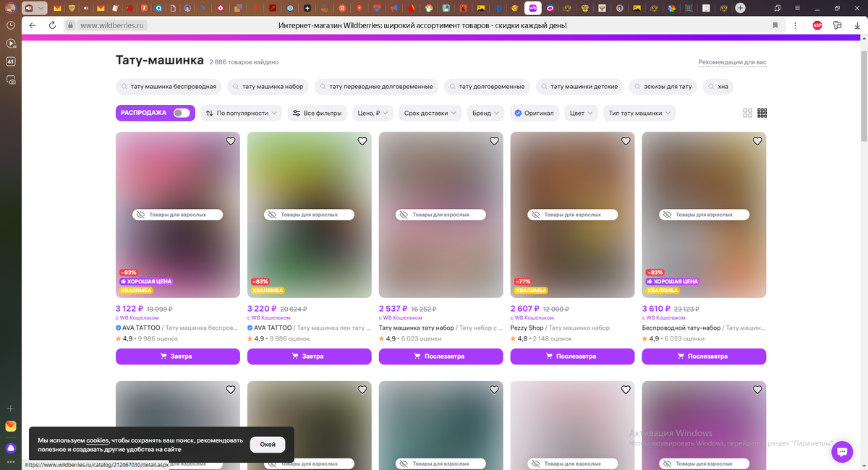868x470 pixels.
Task: Click the www.wildberries.ru address field
Action: (112, 25)
